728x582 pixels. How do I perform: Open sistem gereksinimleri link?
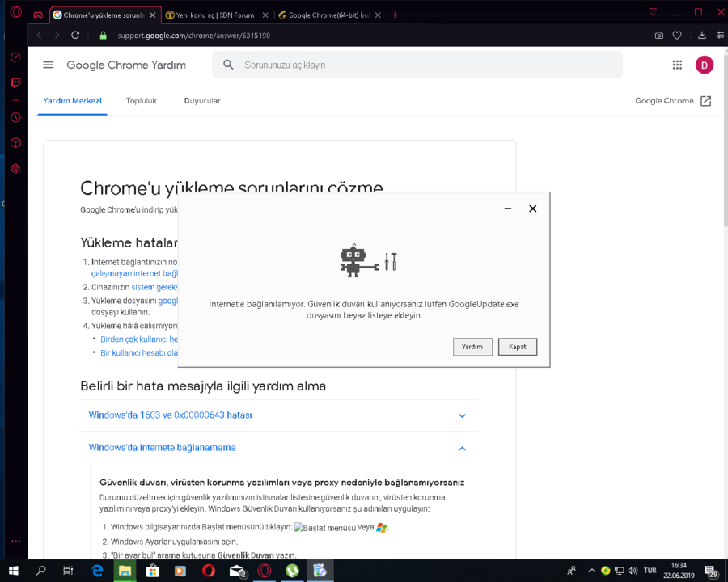click(x=154, y=287)
